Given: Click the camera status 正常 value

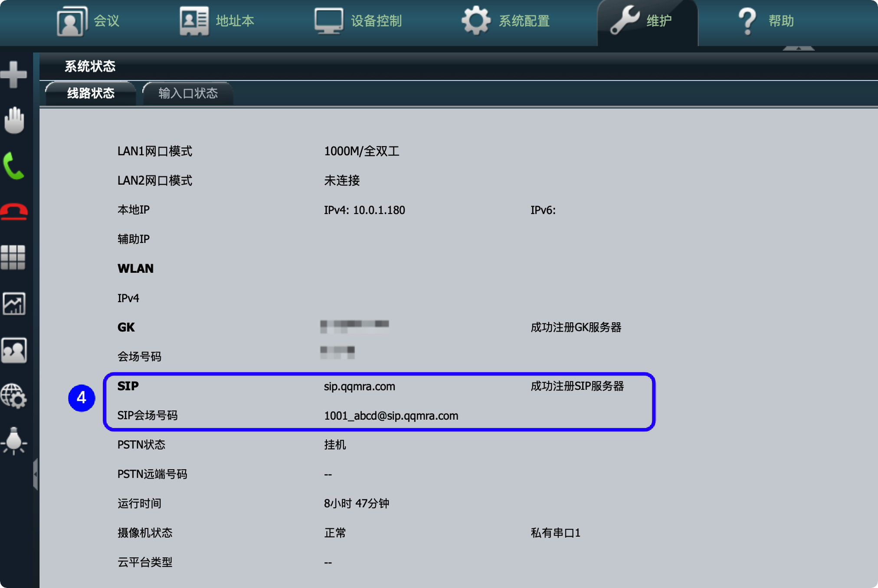Looking at the screenshot, I should pyautogui.click(x=335, y=533).
